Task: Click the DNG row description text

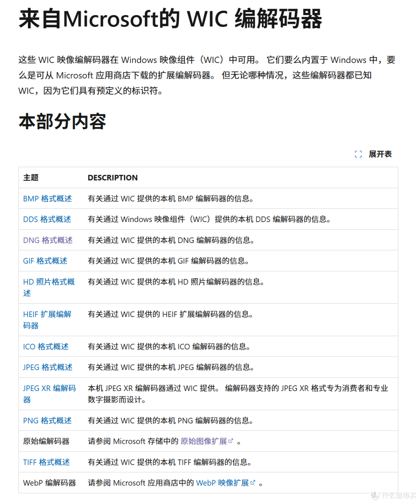Action: (171, 240)
